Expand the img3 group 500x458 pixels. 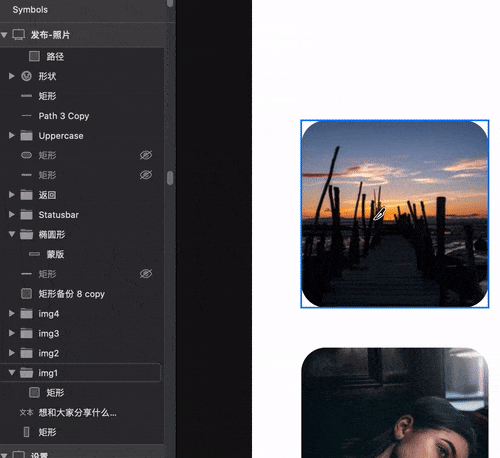(x=12, y=333)
